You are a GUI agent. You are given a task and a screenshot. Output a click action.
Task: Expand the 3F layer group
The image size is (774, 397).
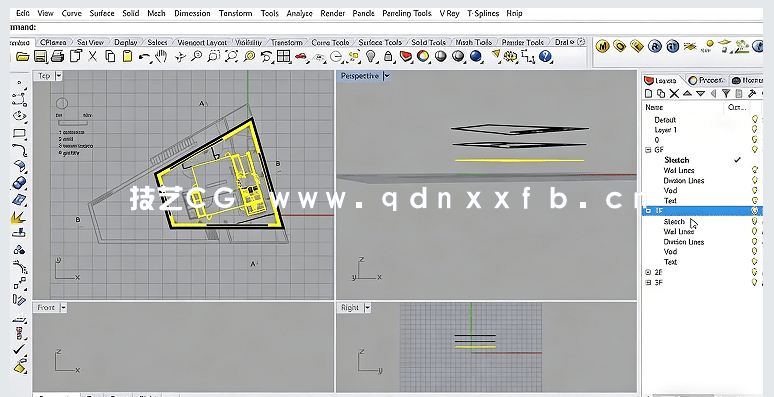pos(648,282)
